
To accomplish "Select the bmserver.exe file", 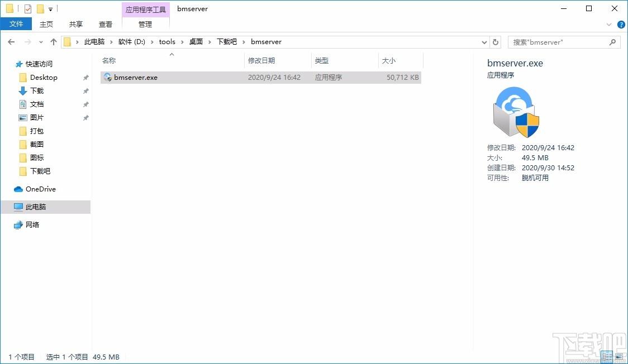I will 136,78.
